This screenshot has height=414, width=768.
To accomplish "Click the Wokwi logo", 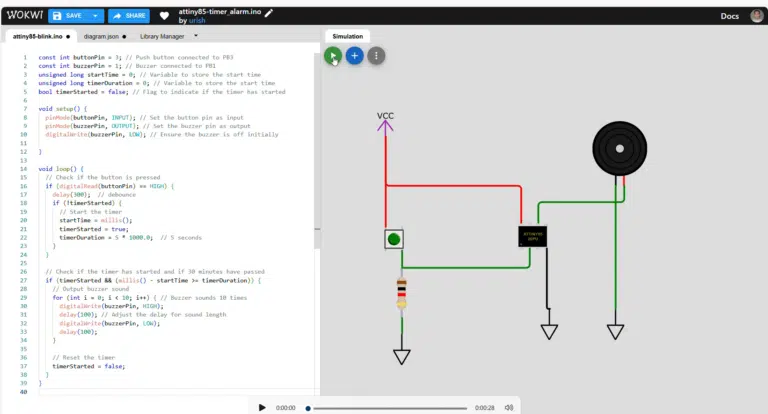I will [x=24, y=15].
